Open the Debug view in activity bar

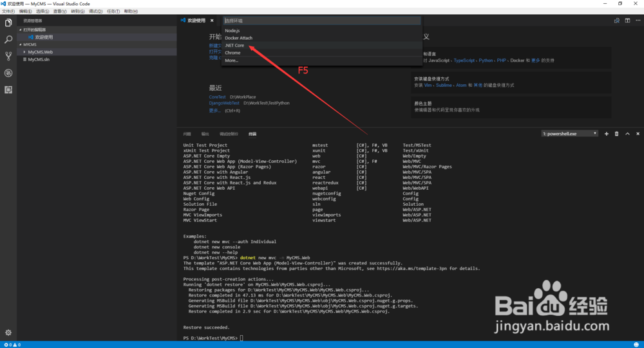pos(8,73)
